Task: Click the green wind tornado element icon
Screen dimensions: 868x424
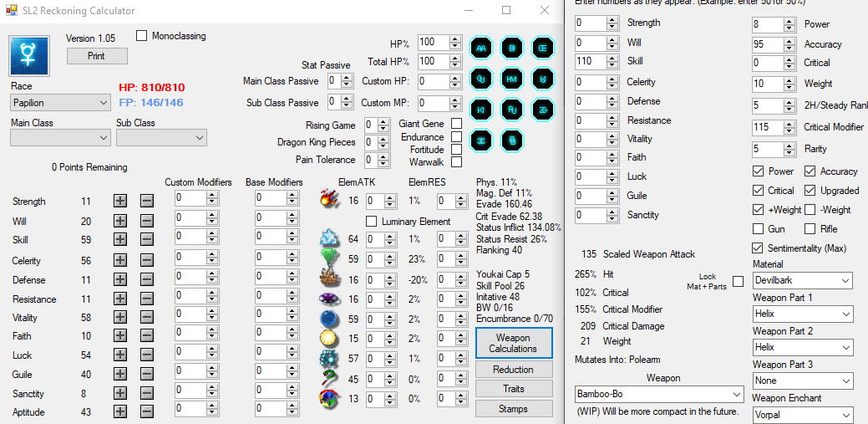Action: 328,259
